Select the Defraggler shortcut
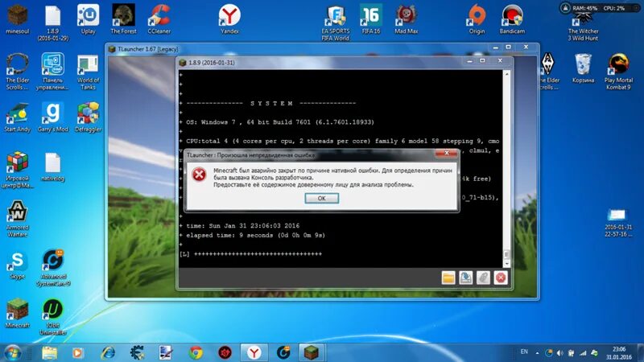 click(x=88, y=117)
